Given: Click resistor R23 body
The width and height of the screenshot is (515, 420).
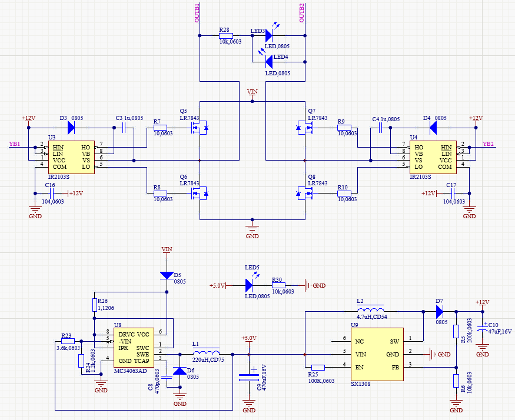Looking at the screenshot, I should pyautogui.click(x=68, y=341).
